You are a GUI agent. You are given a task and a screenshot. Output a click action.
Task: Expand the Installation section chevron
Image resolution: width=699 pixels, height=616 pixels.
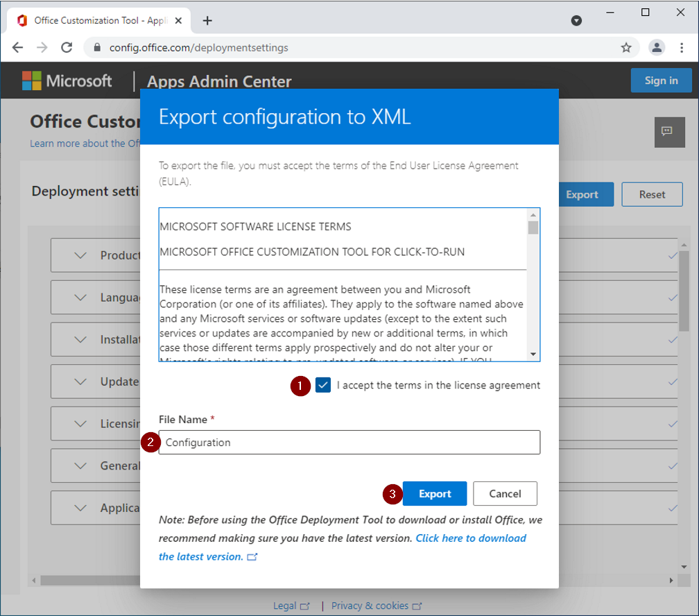pos(80,339)
